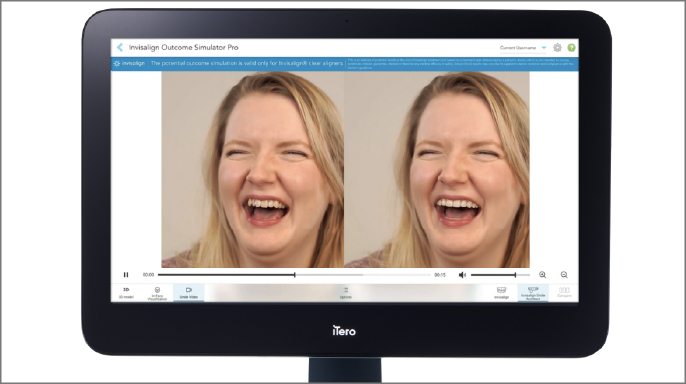Pause the smile video playback
The image size is (686, 384).
click(126, 275)
